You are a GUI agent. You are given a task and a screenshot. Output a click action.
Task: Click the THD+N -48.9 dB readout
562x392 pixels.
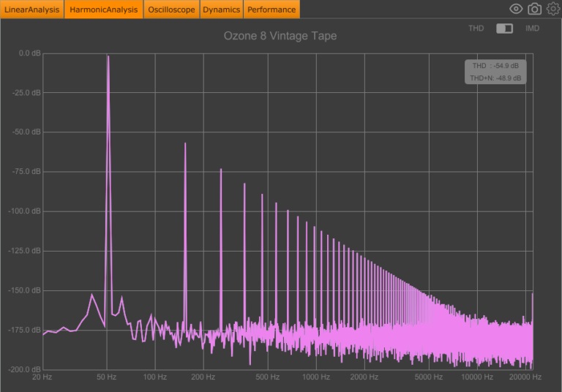[x=495, y=78]
